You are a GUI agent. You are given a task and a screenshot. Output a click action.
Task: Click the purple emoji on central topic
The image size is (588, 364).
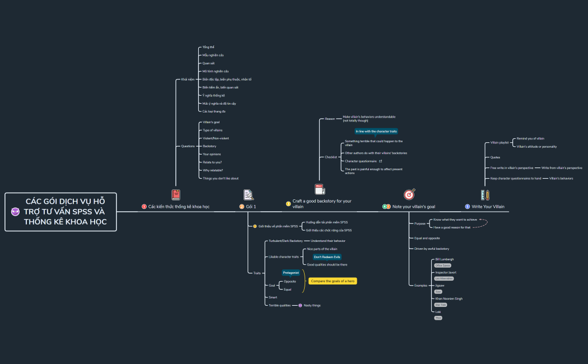(15, 211)
